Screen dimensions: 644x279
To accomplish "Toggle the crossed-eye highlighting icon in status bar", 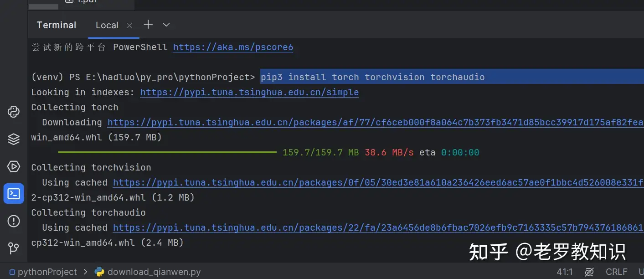I will [589, 271].
